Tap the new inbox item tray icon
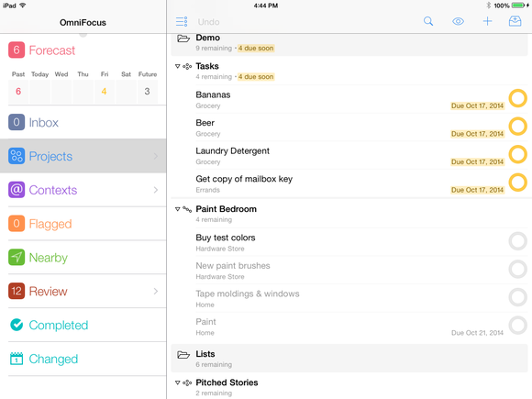Screen dimensions: 532x399 point(515,21)
